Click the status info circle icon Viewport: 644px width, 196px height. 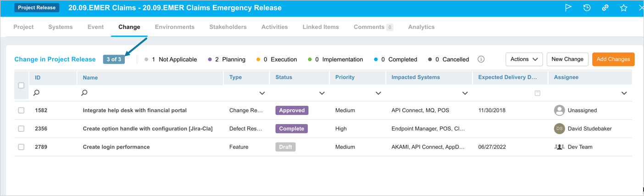click(481, 59)
